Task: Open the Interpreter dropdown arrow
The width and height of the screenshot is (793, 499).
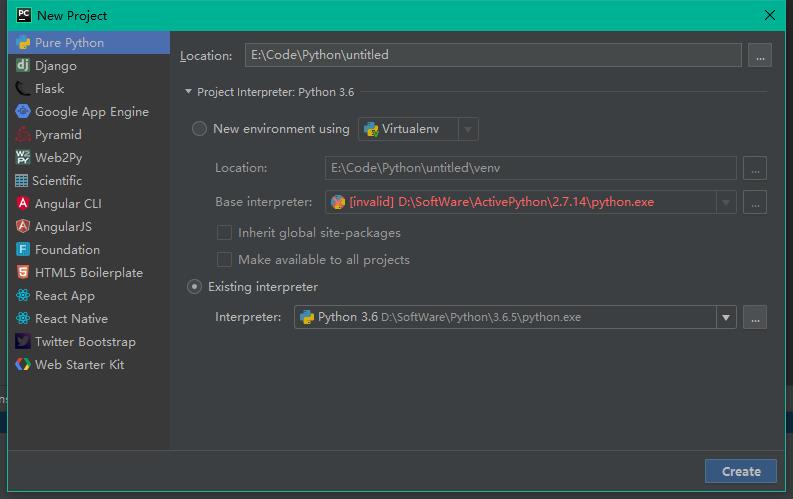Action: coord(726,317)
